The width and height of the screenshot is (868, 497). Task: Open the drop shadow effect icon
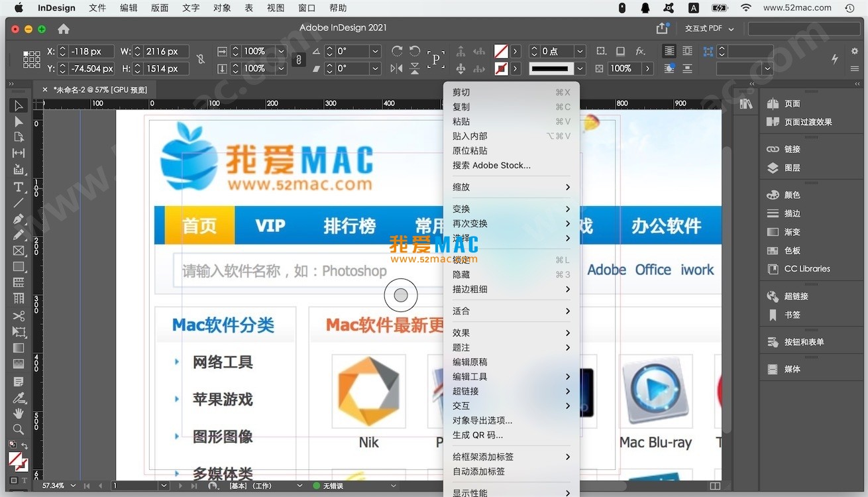point(620,51)
